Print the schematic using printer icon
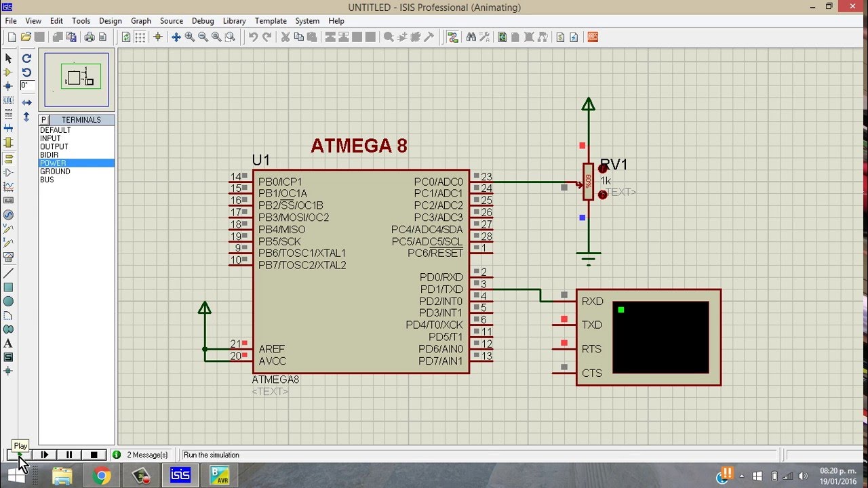Screen dimensions: 868x488 pyautogui.click(x=90, y=37)
